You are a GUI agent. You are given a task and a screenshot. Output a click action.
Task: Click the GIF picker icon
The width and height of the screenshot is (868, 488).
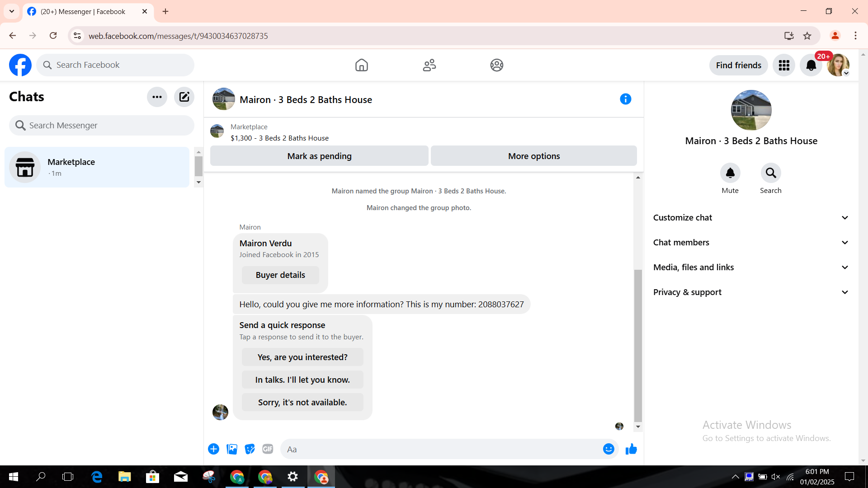268,449
